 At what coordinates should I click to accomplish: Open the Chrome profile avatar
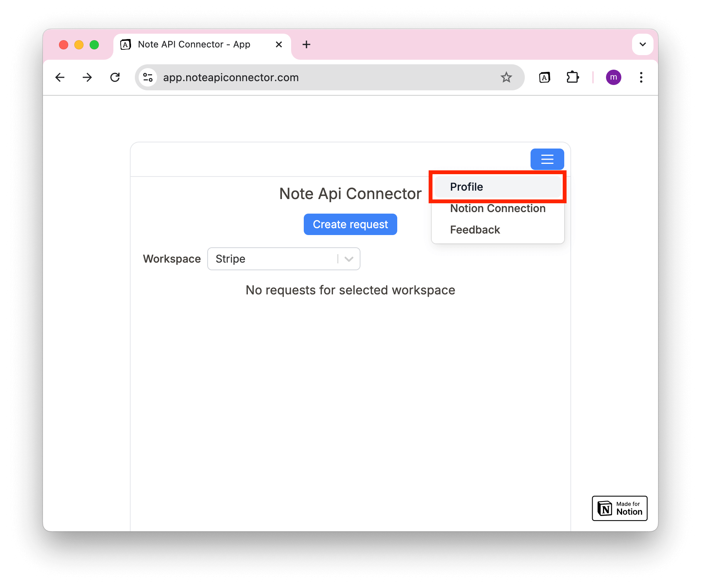coord(613,77)
